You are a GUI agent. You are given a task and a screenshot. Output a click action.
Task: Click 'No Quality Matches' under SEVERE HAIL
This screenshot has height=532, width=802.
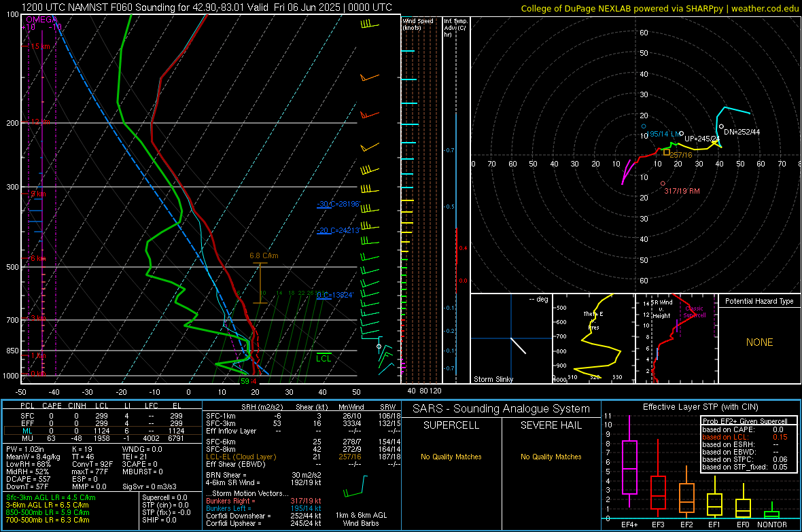(x=551, y=457)
